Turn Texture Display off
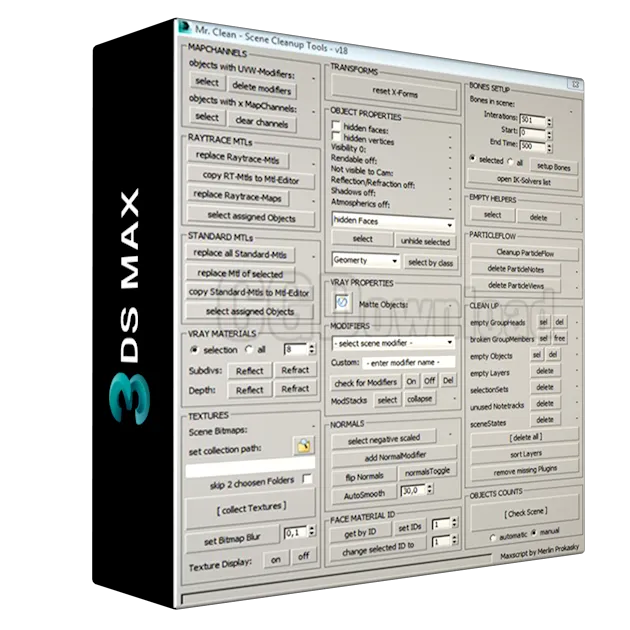 point(303,556)
